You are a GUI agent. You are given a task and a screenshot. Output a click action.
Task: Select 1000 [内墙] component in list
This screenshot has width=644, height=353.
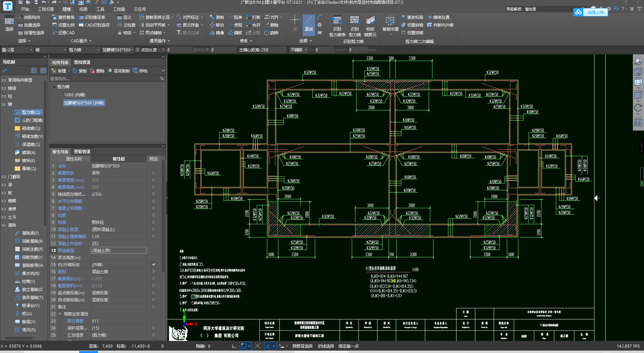[75, 95]
